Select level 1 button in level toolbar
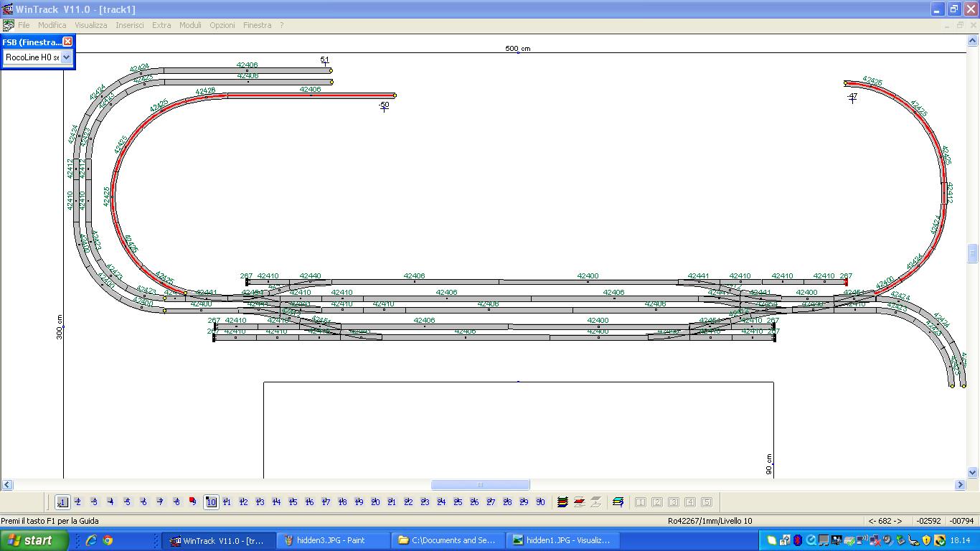Viewport: 980px width, 551px height. coord(62,502)
